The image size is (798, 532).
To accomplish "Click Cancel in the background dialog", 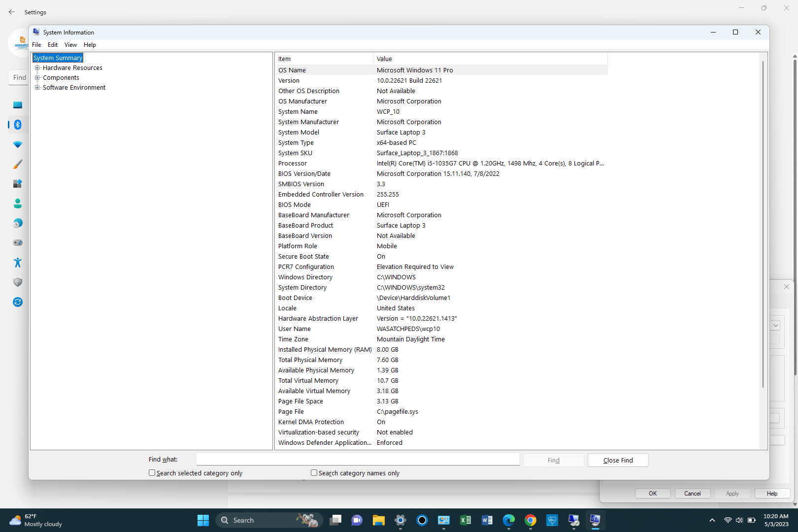I will coord(692,493).
